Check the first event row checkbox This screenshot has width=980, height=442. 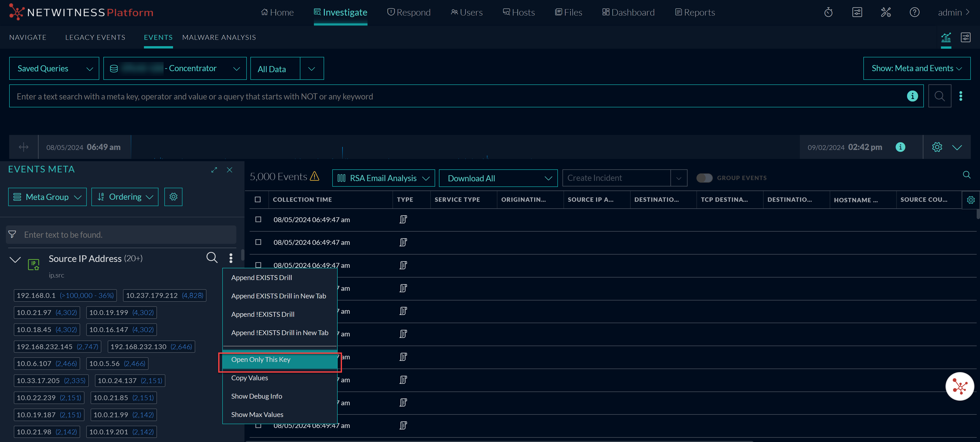(x=258, y=220)
